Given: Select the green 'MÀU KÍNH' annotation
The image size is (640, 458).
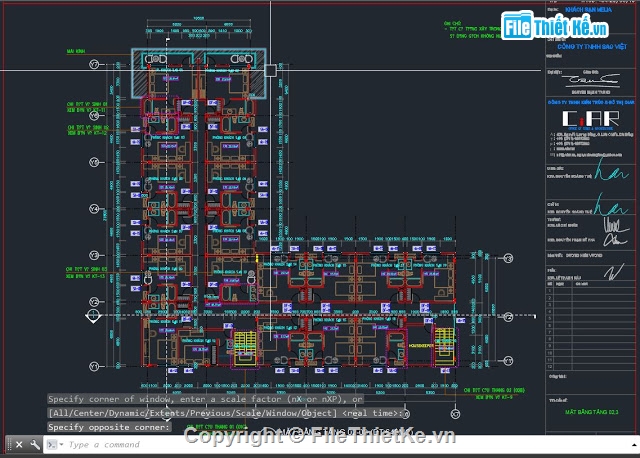Looking at the screenshot, I should (76, 51).
